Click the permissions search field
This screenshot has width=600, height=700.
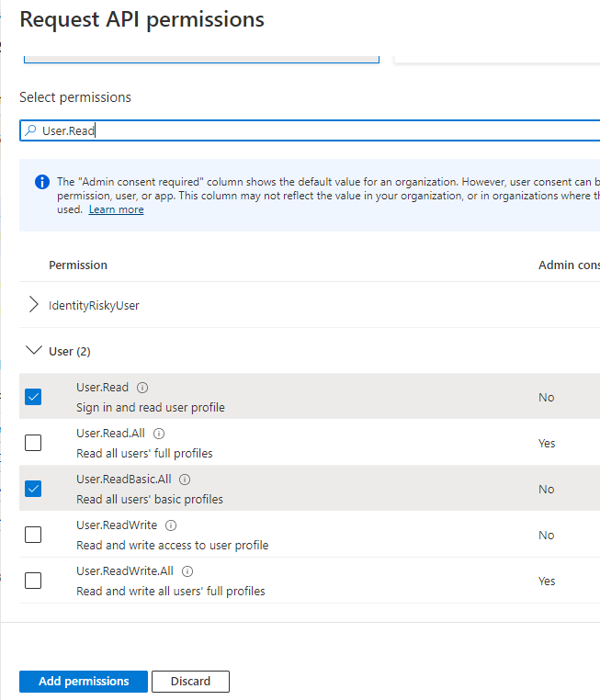point(312,130)
